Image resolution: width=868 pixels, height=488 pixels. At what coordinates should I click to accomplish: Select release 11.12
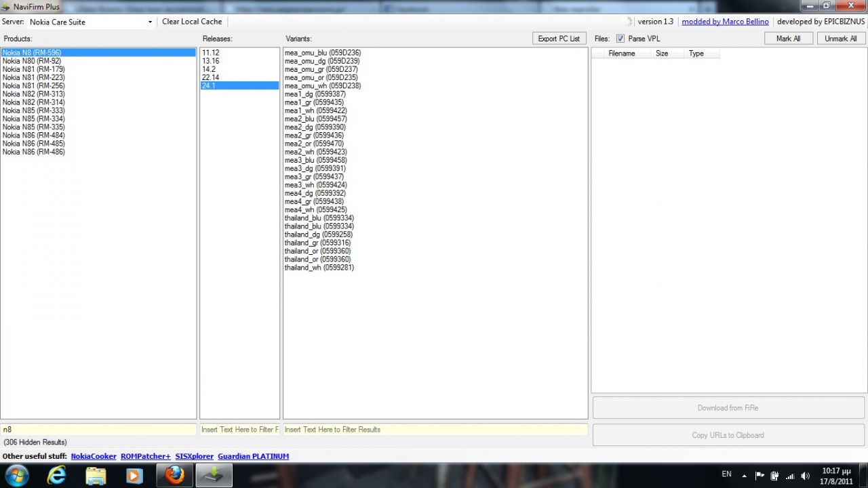tap(239, 52)
